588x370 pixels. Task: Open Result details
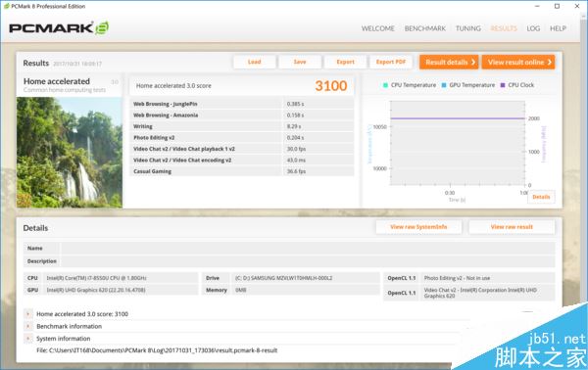click(x=449, y=63)
